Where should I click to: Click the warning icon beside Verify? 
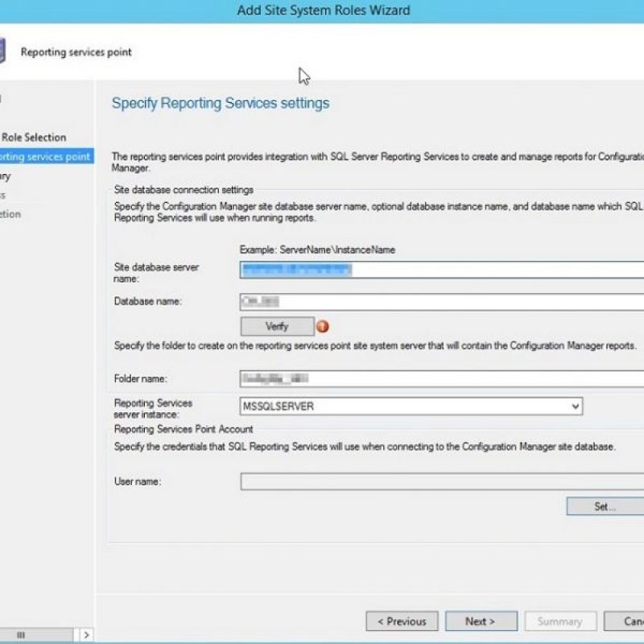[324, 327]
